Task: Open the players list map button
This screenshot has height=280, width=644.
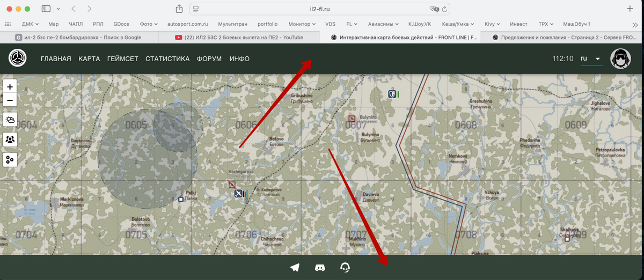Action: pos(10,139)
